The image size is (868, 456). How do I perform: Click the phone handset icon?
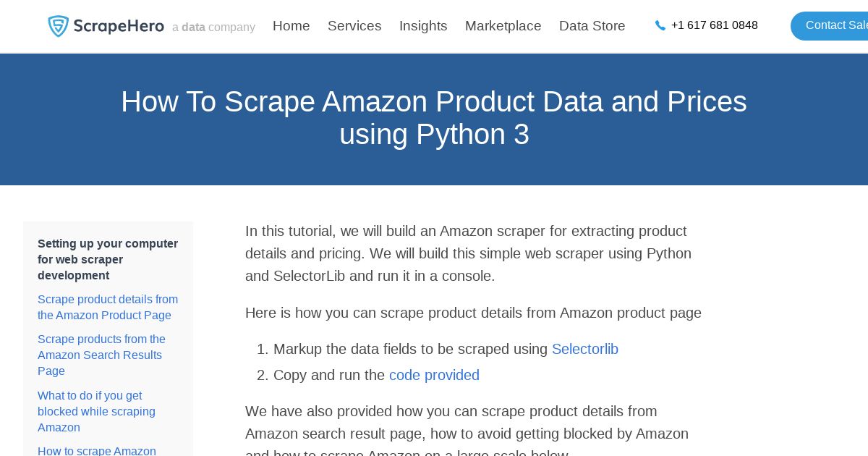[x=660, y=25]
